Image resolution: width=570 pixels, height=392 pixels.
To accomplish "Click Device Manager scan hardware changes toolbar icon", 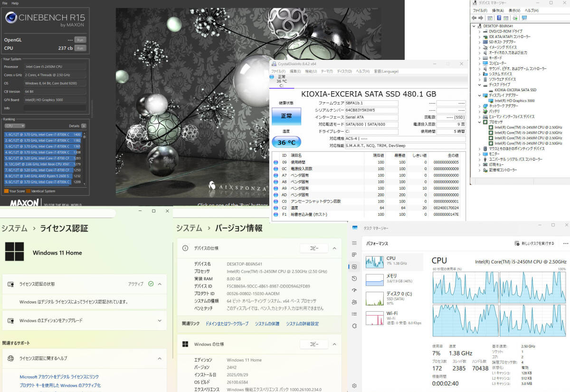I will click(x=515, y=18).
